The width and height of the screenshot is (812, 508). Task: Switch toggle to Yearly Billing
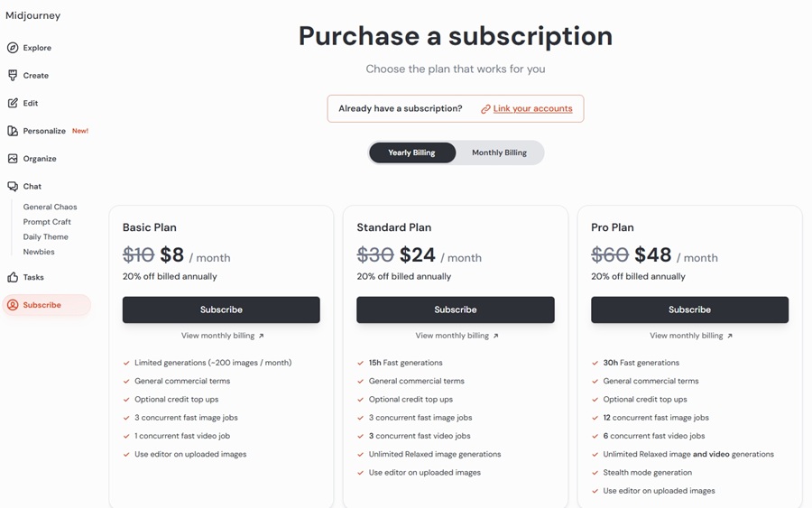(x=411, y=152)
